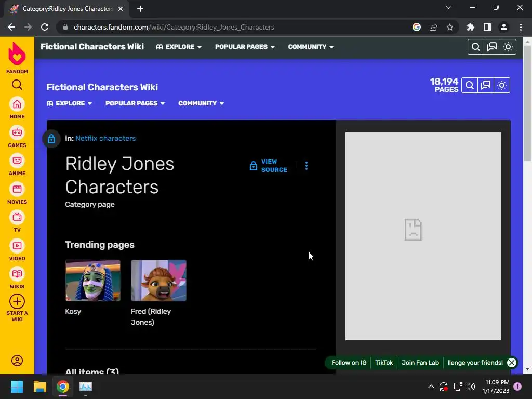532x399 pixels.
Task: Open the Fred (Ridley Jones) page link
Action: pos(151,316)
